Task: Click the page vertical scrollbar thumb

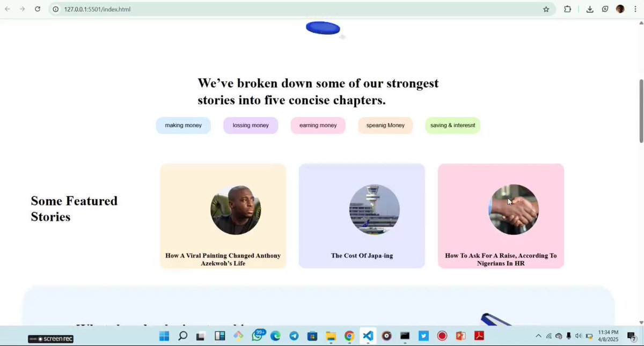Action: 641,111
